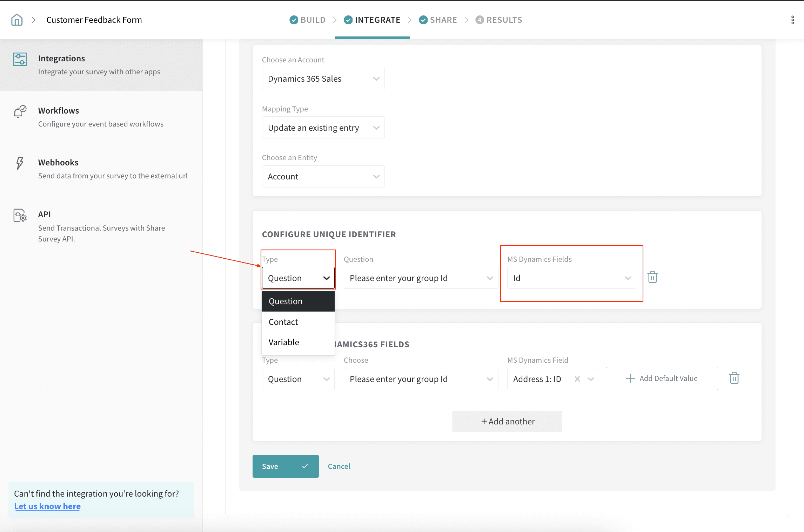Go to the RESULTS step tab
Screen dimensions: 804x532
pyautogui.click(x=499, y=20)
